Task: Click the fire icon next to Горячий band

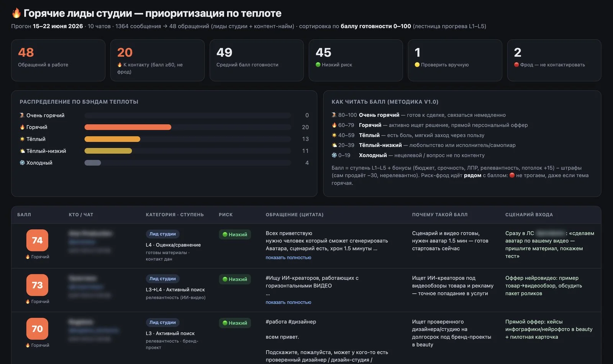Action: [22, 127]
